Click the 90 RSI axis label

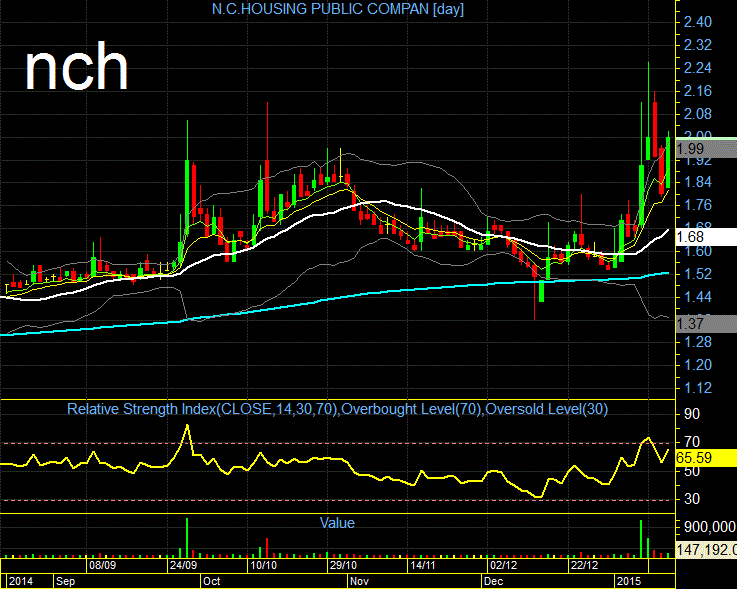[692, 414]
